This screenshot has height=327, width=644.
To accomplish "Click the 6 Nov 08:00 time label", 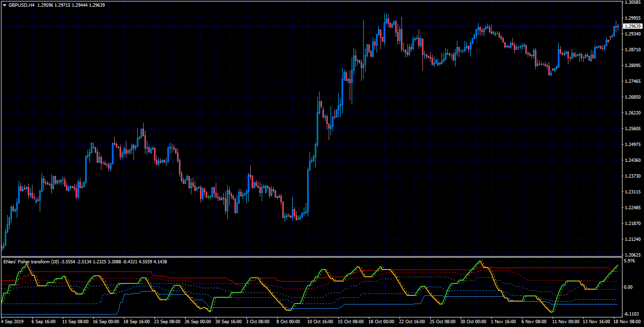I will tap(533, 322).
